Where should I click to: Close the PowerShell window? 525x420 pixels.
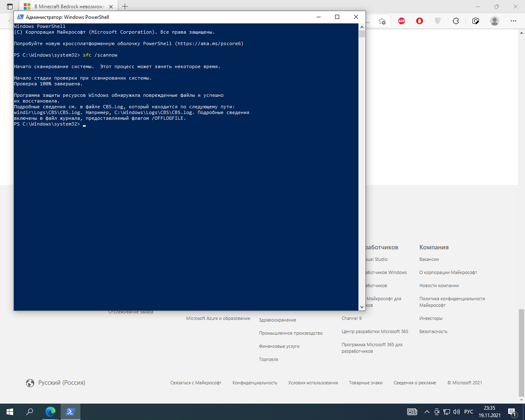tap(356, 17)
